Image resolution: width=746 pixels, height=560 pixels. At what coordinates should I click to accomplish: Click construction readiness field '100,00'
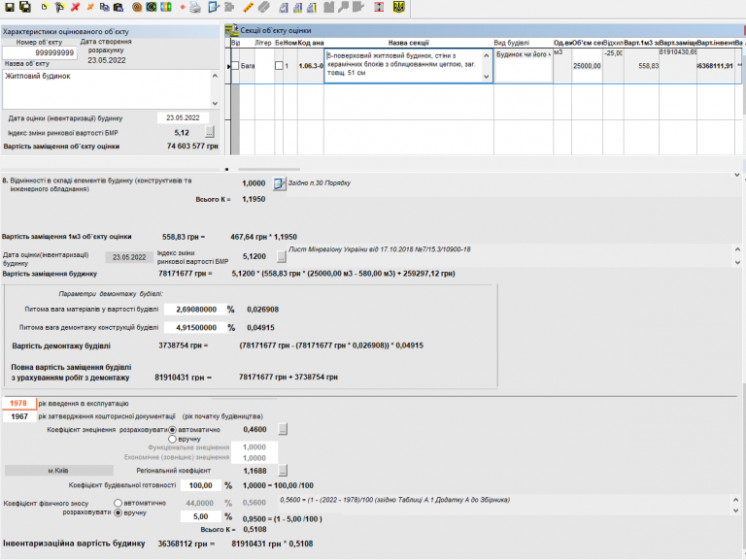click(x=200, y=485)
